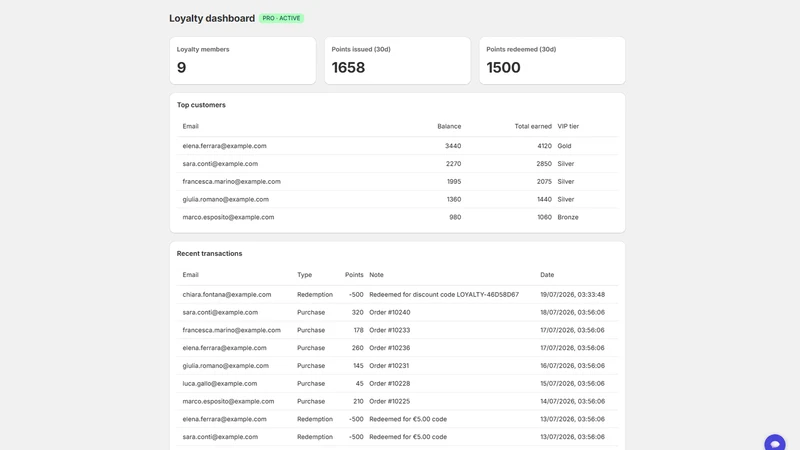Click date 19/07/2026, 03:33:48
The image size is (800, 450).
[x=572, y=295]
